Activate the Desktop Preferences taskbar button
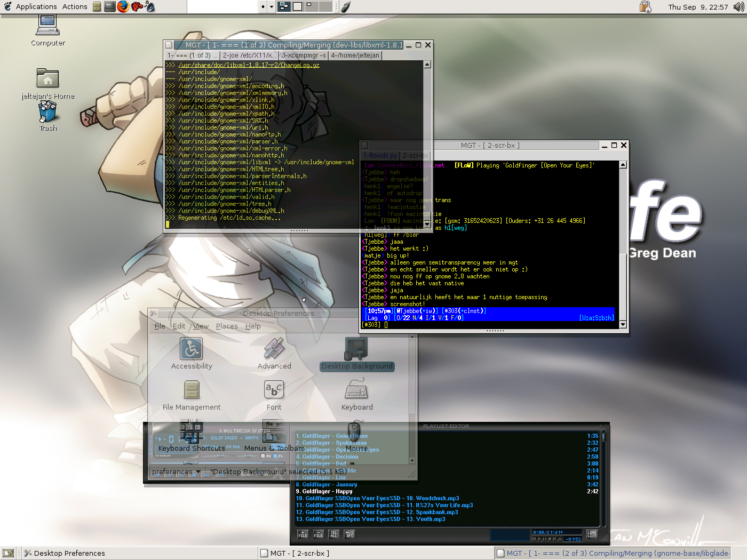747x560 pixels. tap(139, 553)
